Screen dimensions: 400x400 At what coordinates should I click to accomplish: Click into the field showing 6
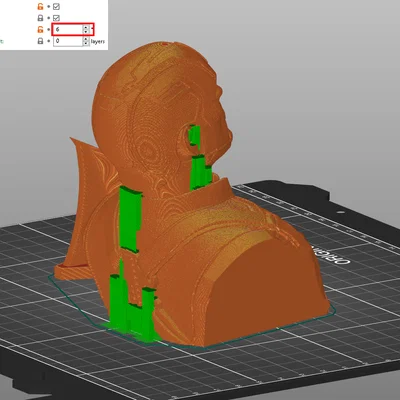point(68,29)
